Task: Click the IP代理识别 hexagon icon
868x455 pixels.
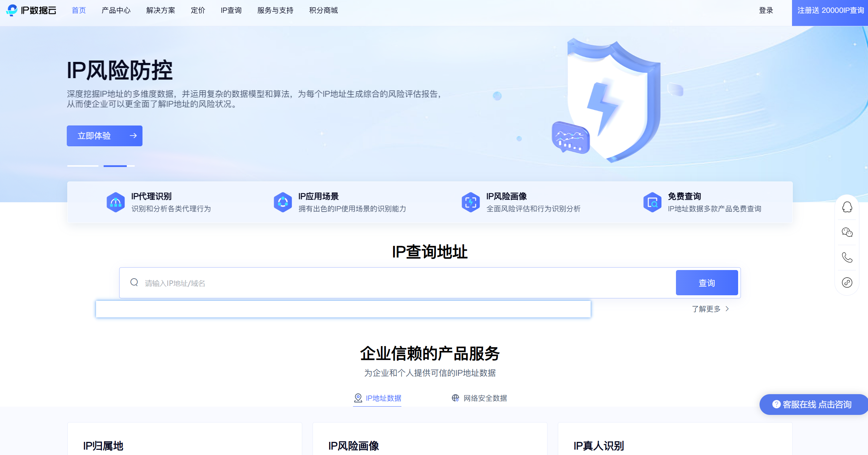Action: tap(116, 202)
